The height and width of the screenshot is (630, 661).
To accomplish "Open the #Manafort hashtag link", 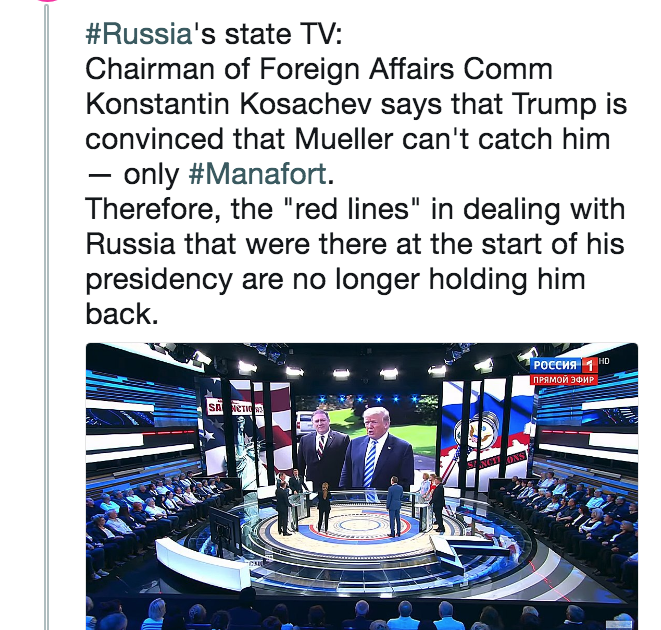I will click(257, 174).
